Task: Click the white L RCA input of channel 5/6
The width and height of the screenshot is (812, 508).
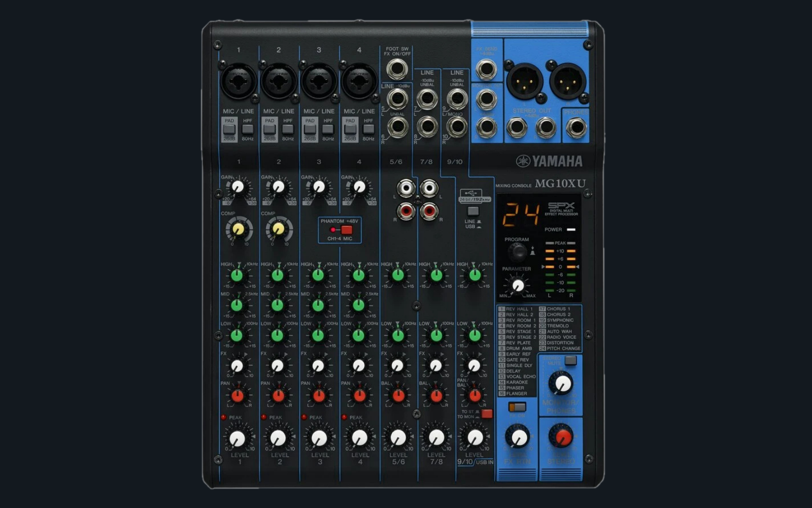Action: [x=406, y=189]
